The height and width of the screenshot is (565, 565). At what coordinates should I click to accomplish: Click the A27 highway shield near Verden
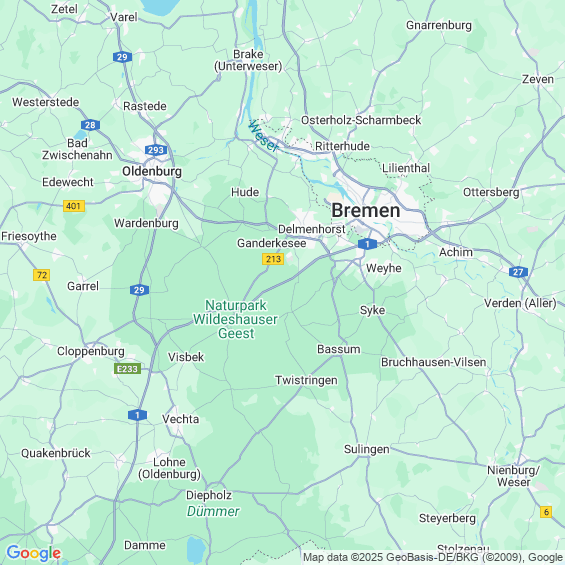click(x=518, y=272)
